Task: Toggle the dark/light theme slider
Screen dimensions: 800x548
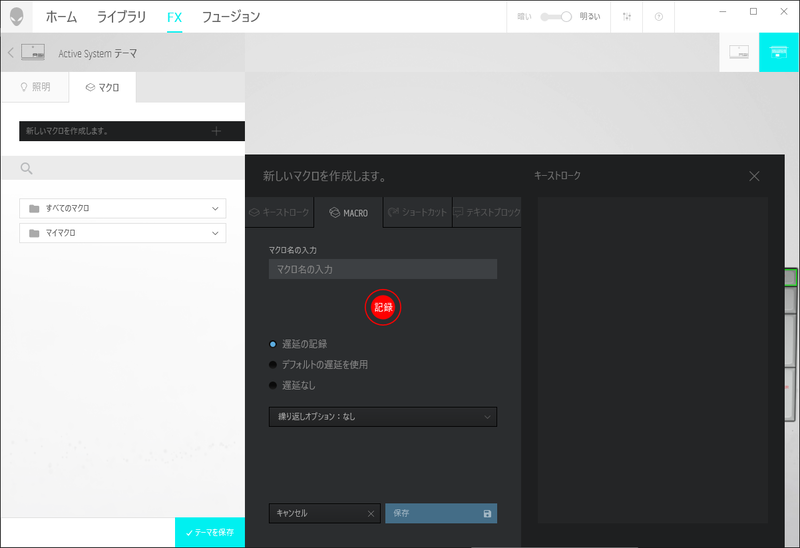Action: pyautogui.click(x=556, y=17)
